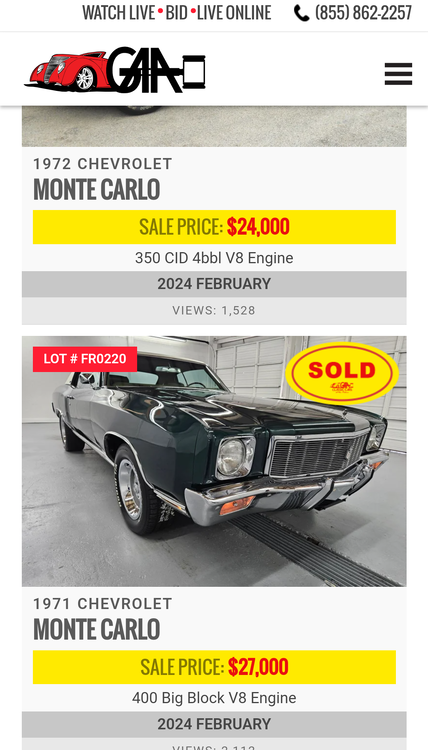Click the $27,000 sale price banner
Image resolution: width=428 pixels, height=750 pixels.
coord(214,667)
